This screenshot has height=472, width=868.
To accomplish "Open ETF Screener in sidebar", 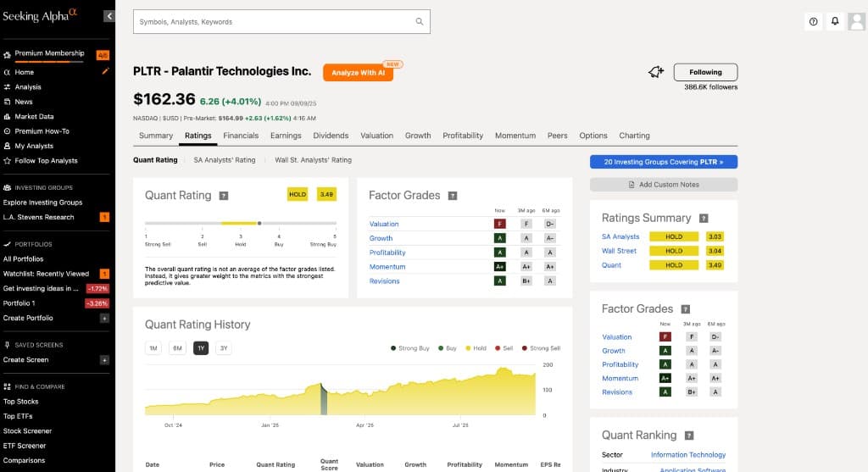I will pyautogui.click(x=25, y=446).
